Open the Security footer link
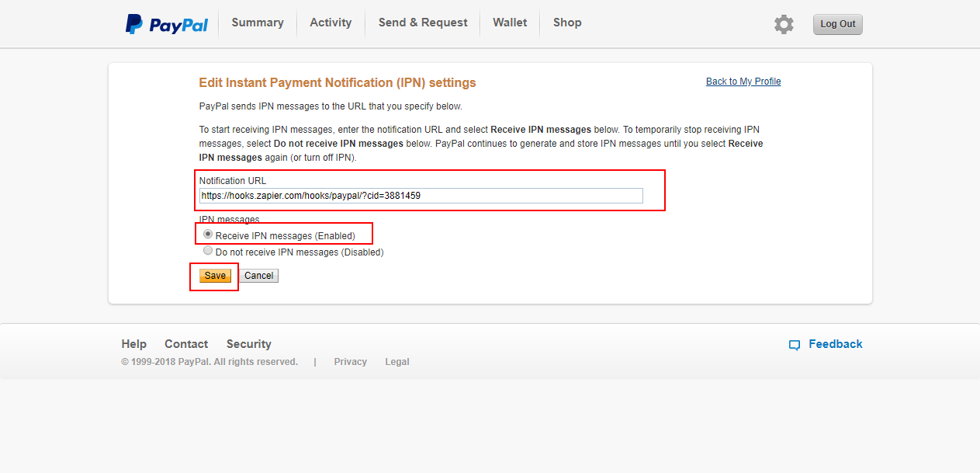The image size is (980, 473). tap(249, 344)
